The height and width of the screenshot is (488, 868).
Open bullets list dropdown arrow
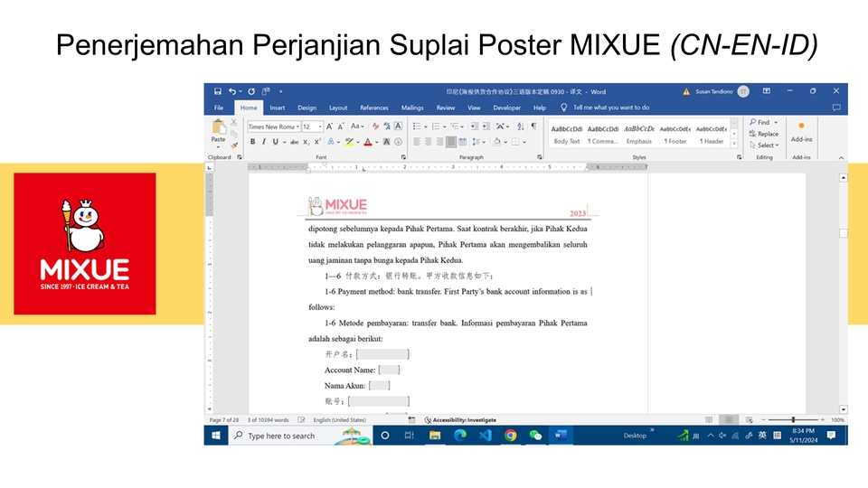[x=426, y=127]
